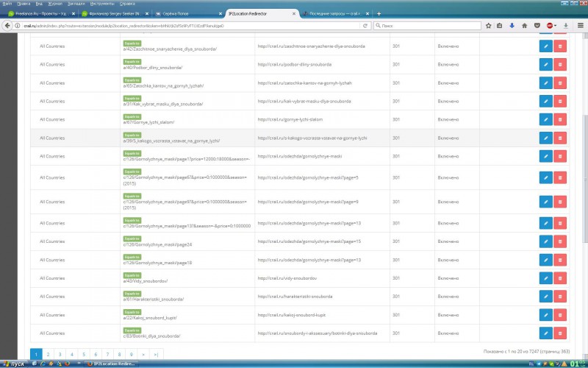Switch to the Freelance.Ru tab
Screen dimensions: 588x368
pyautogui.click(x=42, y=13)
